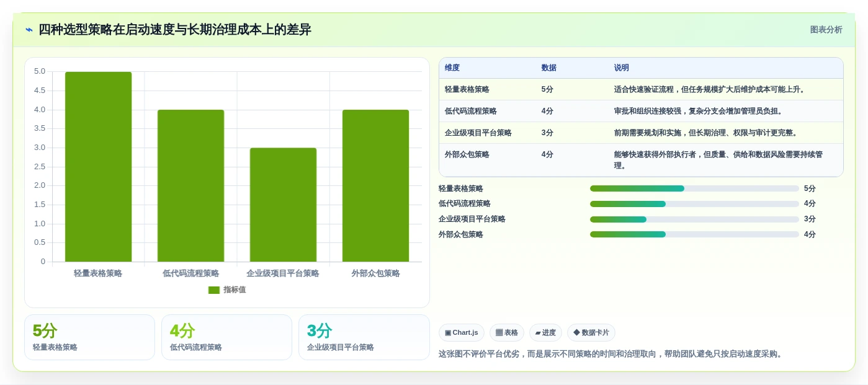Click the 图表分析 label in the header
This screenshot has width=868, height=385.
pyautogui.click(x=826, y=30)
